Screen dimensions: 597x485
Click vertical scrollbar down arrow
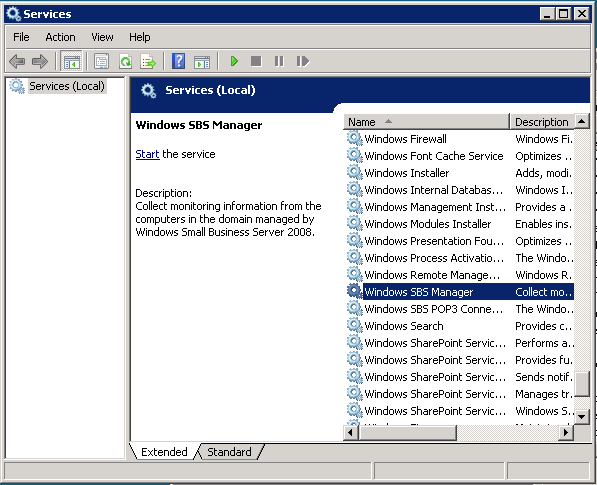coord(581,416)
